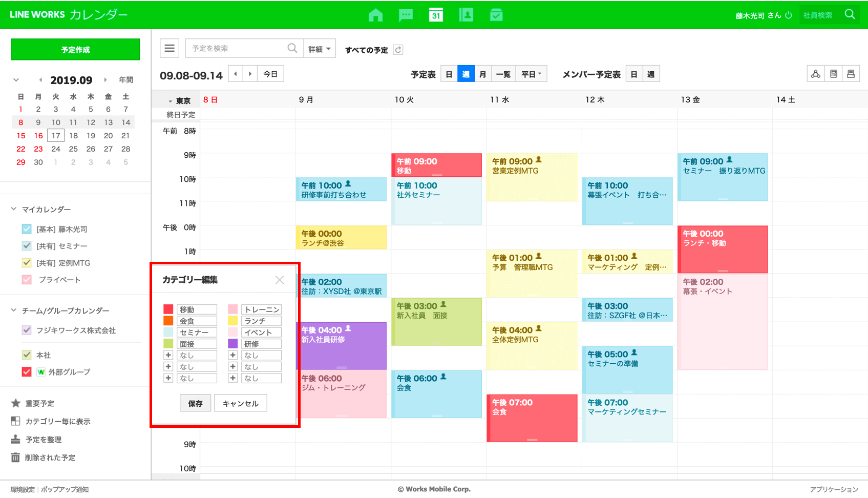Open the 平日 view dropdown
Screen dimensions: 868x498
pos(531,74)
